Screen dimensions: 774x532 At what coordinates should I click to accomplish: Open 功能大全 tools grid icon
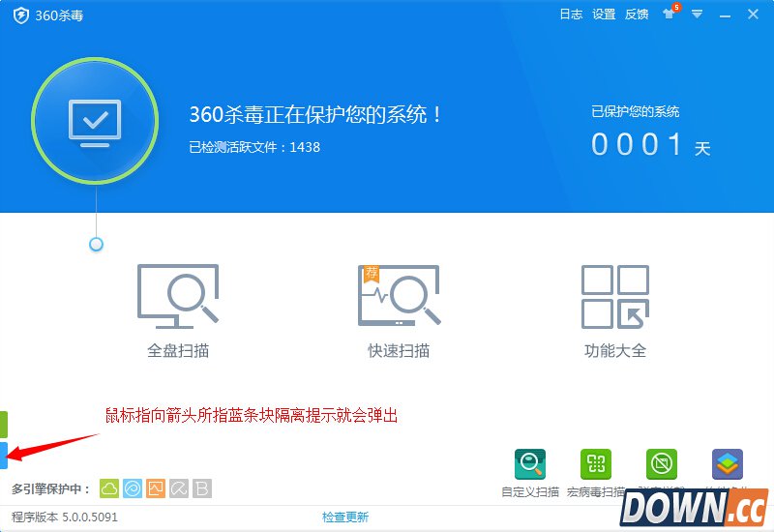pos(615,297)
